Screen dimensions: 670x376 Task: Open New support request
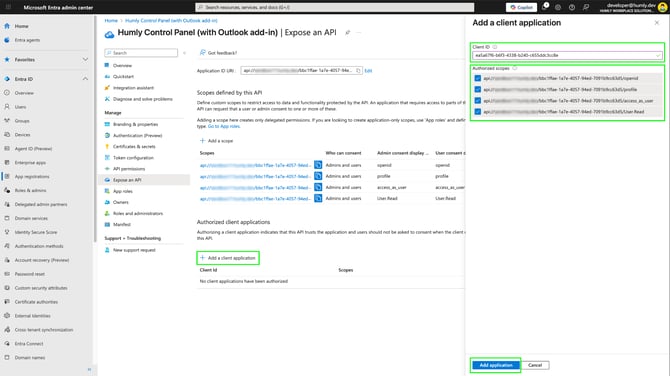(x=134, y=250)
